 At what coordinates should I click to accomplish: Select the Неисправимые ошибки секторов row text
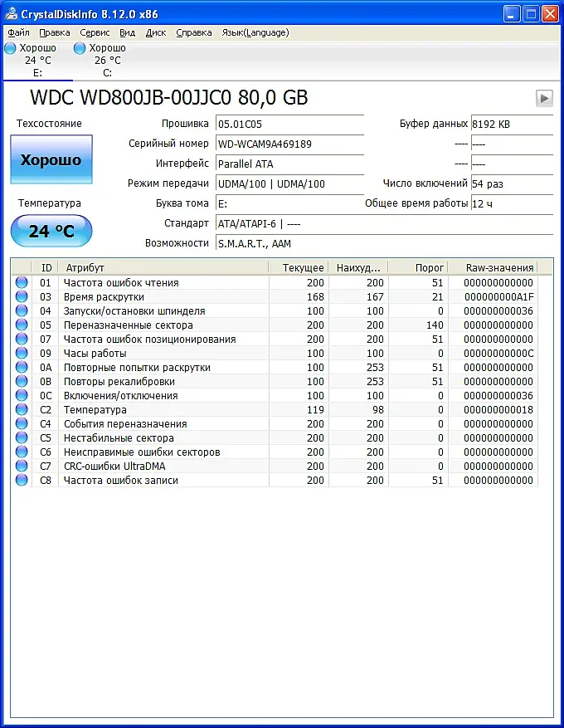pyautogui.click(x=142, y=452)
